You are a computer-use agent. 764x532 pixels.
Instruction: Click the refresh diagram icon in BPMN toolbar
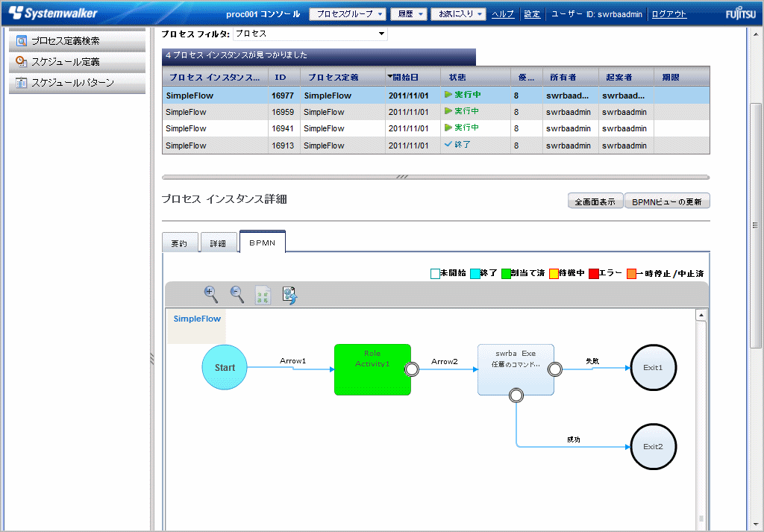[290, 295]
